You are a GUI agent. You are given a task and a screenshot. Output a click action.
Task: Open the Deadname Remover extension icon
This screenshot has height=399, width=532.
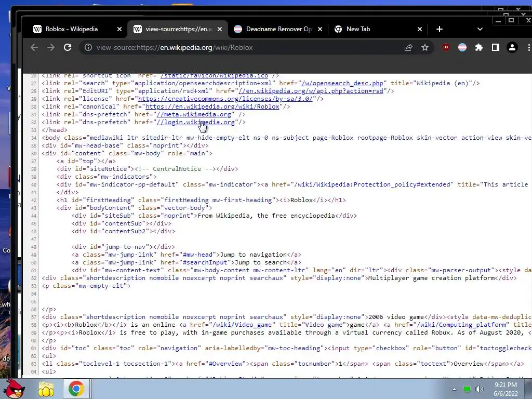point(462,47)
